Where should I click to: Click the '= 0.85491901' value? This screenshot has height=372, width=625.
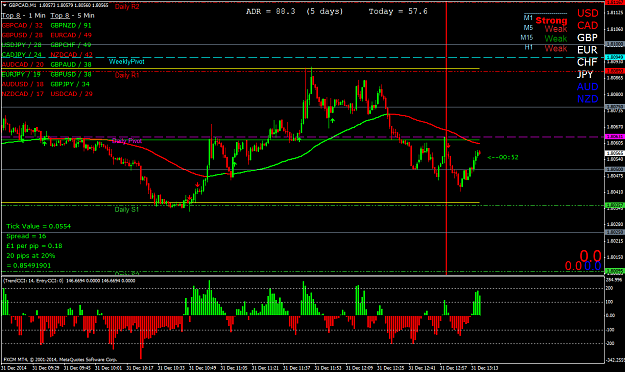(29, 266)
